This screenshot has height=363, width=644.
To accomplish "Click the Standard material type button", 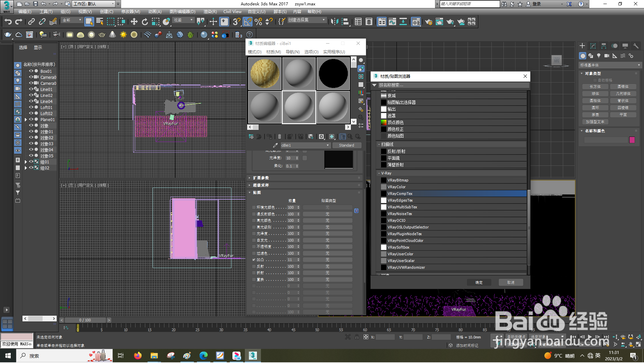I will tap(347, 145).
